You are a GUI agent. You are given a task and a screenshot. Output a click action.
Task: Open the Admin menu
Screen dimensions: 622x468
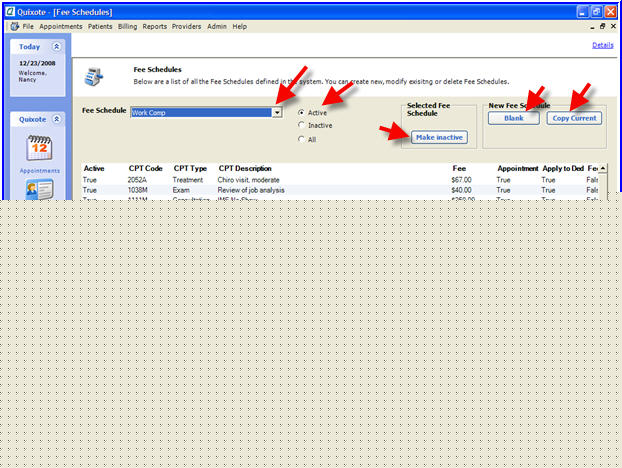point(217,27)
